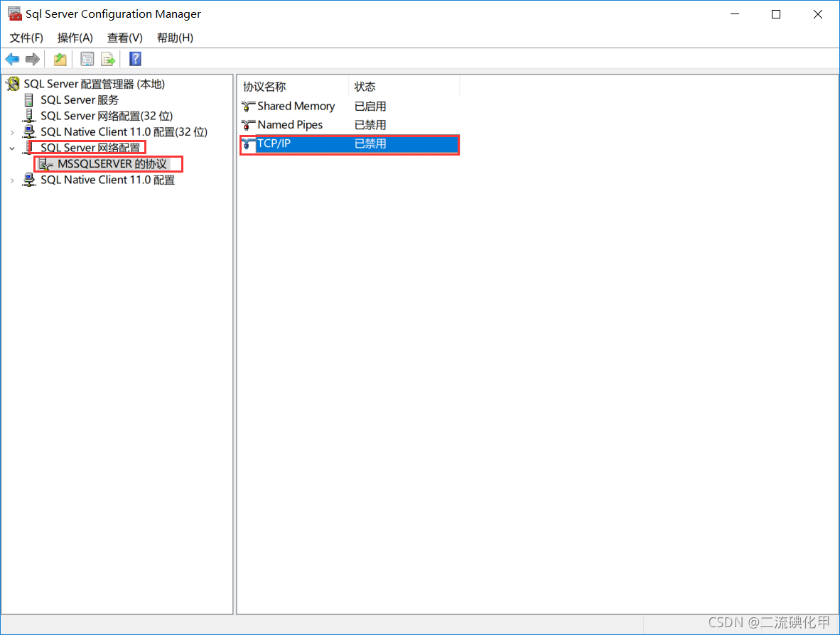Viewport: 840px width, 635px height.
Task: Click the Properties toolbar icon
Action: (x=87, y=59)
